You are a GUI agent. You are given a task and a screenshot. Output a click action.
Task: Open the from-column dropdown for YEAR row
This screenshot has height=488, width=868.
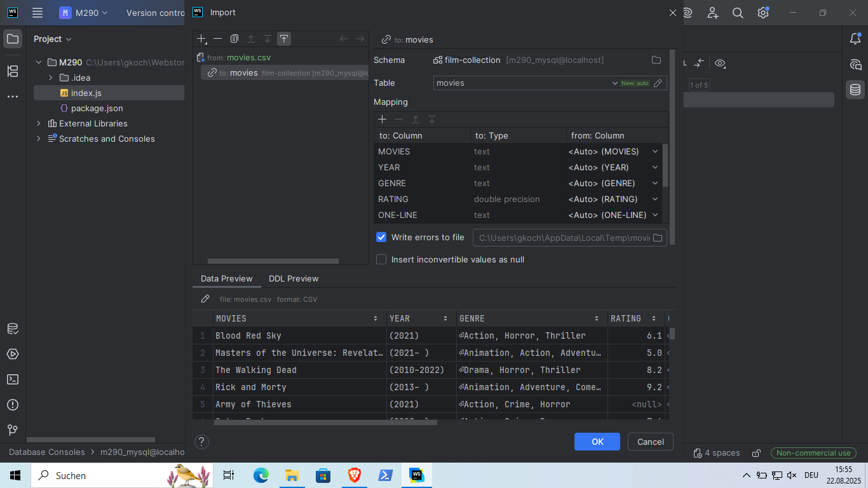click(655, 167)
